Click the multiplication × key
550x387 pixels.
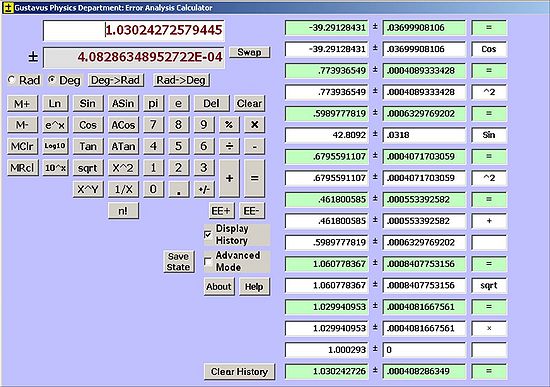pyautogui.click(x=254, y=125)
